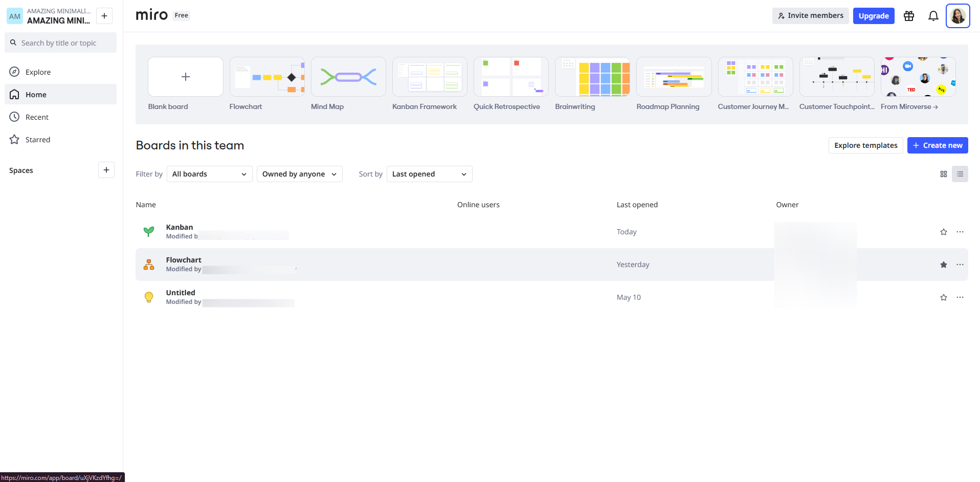Click the Invite members button
Screen dimensions: 980x482
pyautogui.click(x=810, y=16)
